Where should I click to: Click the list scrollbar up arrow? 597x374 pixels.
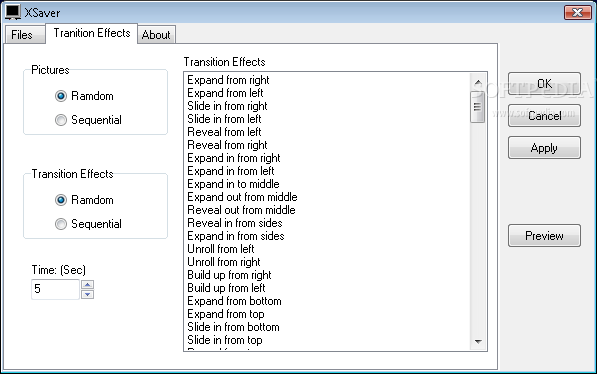tap(478, 82)
